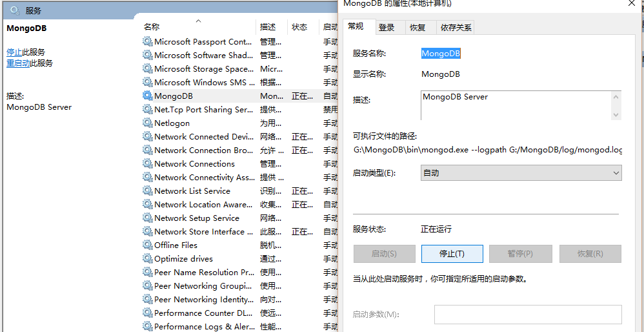This screenshot has width=644, height=332.
Task: Click gear icon beside Peer Name Resolution service
Action: [147, 272]
